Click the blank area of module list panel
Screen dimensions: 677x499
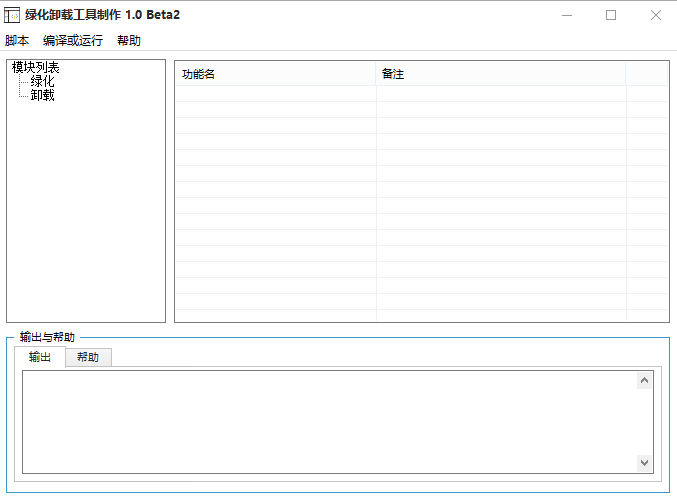[x=86, y=212]
